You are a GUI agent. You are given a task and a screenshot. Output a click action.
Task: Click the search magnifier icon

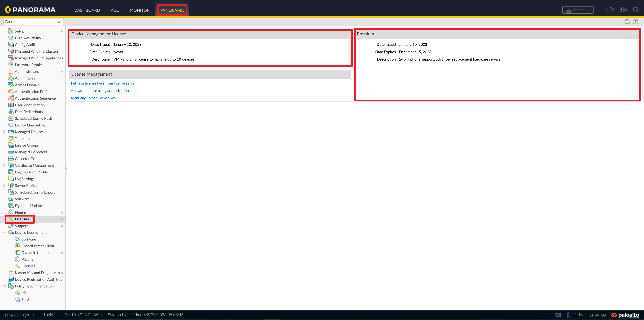(635, 10)
